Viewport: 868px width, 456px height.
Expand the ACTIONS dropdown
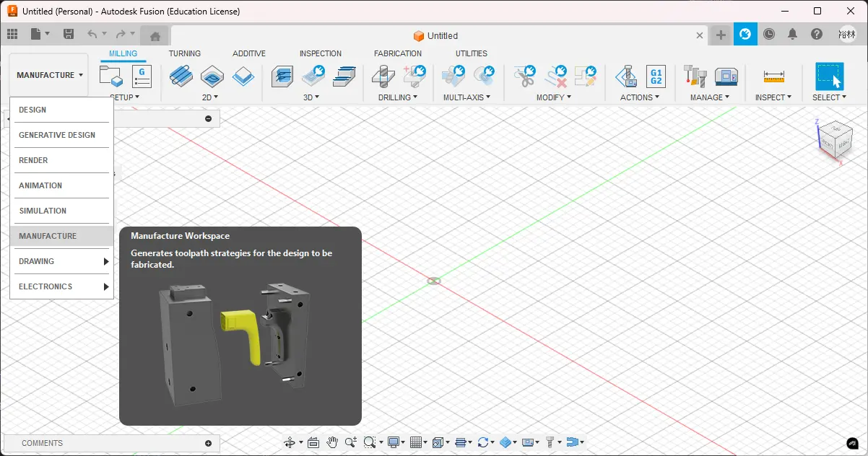[x=640, y=97]
